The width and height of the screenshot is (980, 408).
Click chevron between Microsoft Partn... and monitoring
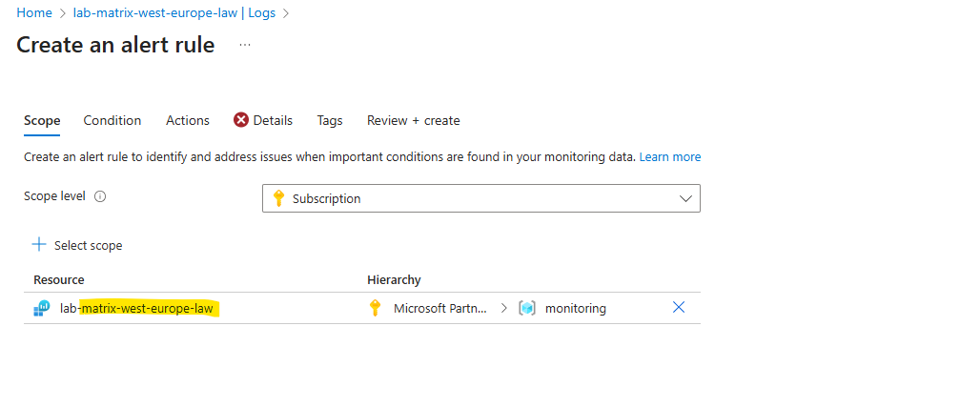click(503, 308)
